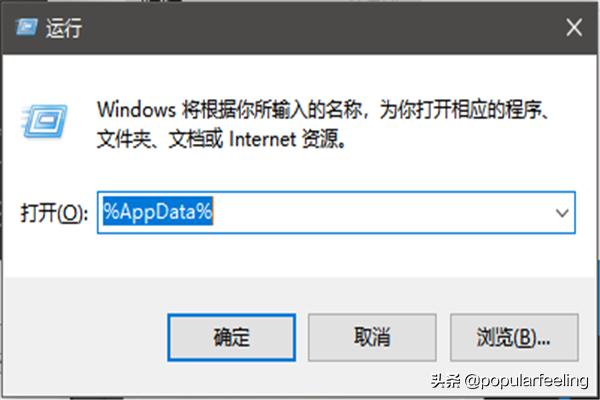600x400 pixels.
Task: Click blank white area below the 打开 field
Action: (298, 255)
